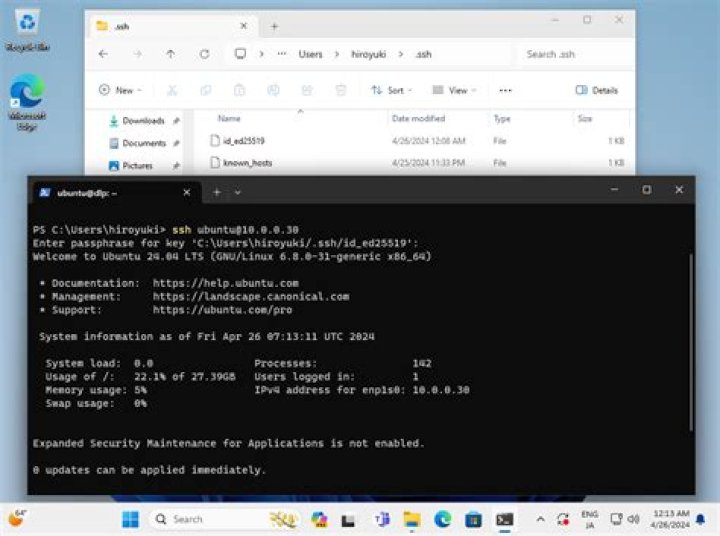Screen dimensions: 720x536
Task: Click the chevron after hiroyuki breadcrumb
Action: click(400, 54)
